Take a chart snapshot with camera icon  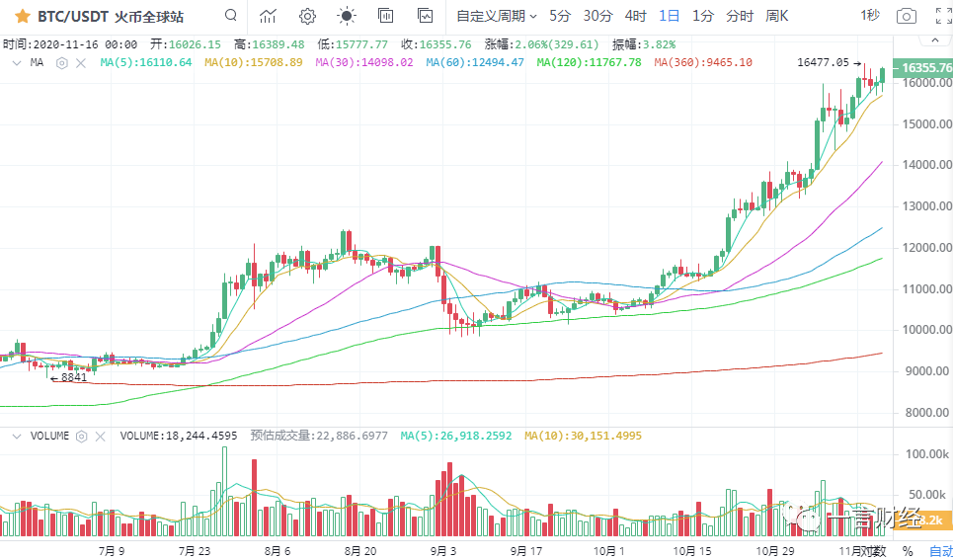pos(906,16)
